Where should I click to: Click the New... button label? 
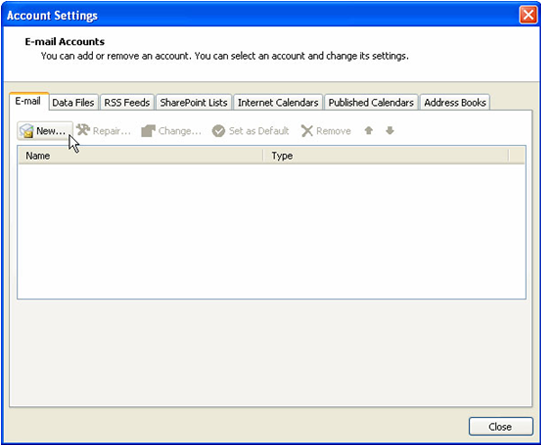[x=51, y=131]
